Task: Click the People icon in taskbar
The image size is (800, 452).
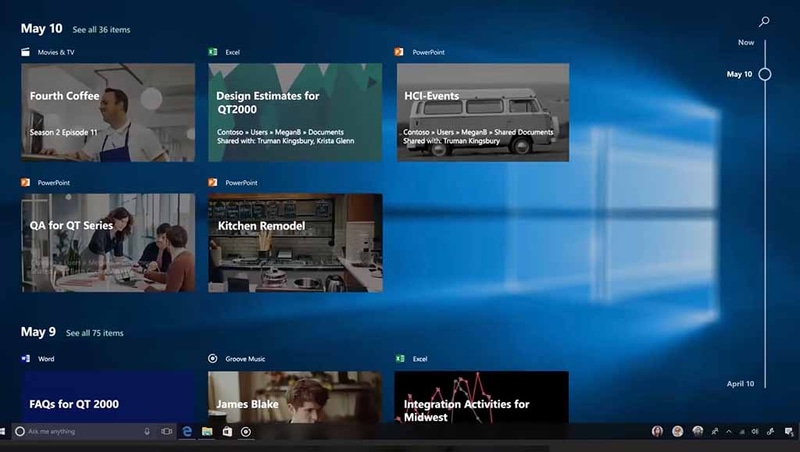Action: (x=715, y=432)
